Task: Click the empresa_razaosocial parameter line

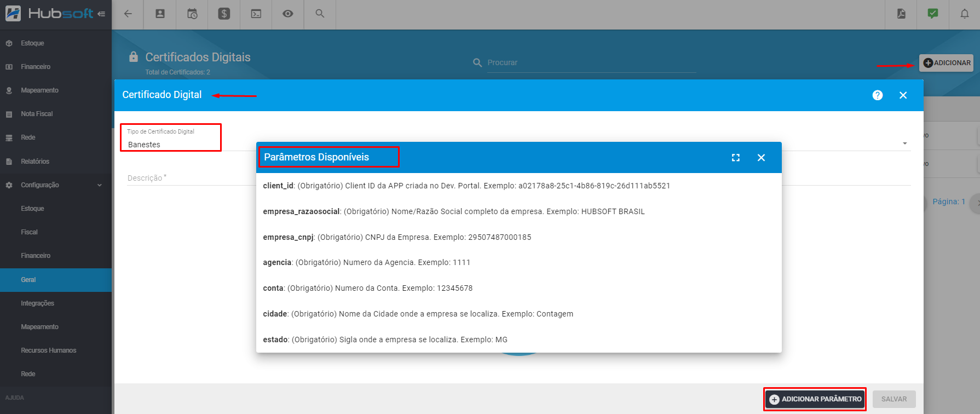Action: pos(454,211)
